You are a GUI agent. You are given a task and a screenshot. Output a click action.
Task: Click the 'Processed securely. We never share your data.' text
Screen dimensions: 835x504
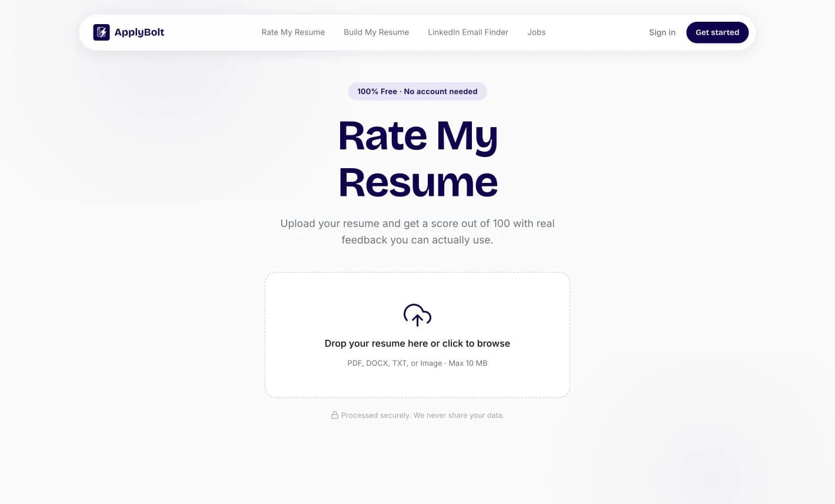click(423, 415)
